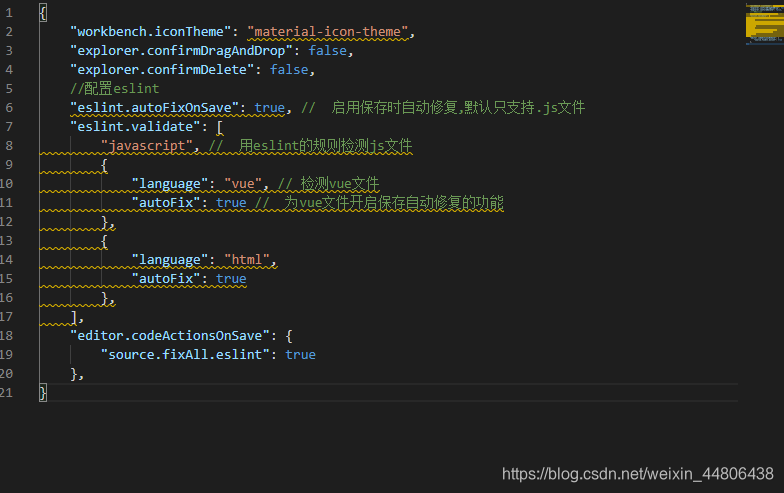Click the "workbench.iconTheme" key
This screenshot has height=493, width=784.
(x=151, y=32)
